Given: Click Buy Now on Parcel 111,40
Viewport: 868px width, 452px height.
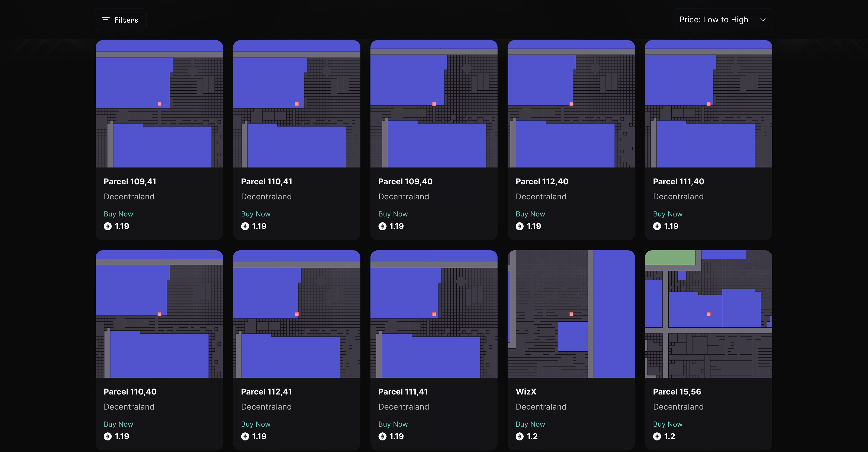Looking at the screenshot, I should (x=667, y=214).
